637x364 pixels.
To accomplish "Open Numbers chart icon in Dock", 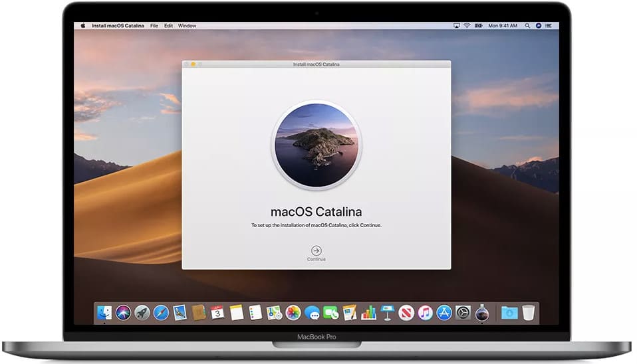I will click(368, 313).
